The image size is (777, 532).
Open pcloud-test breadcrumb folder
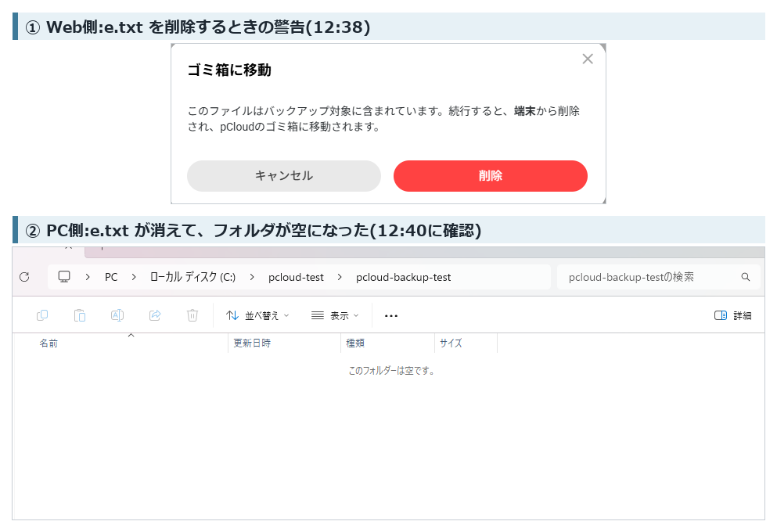coord(296,277)
